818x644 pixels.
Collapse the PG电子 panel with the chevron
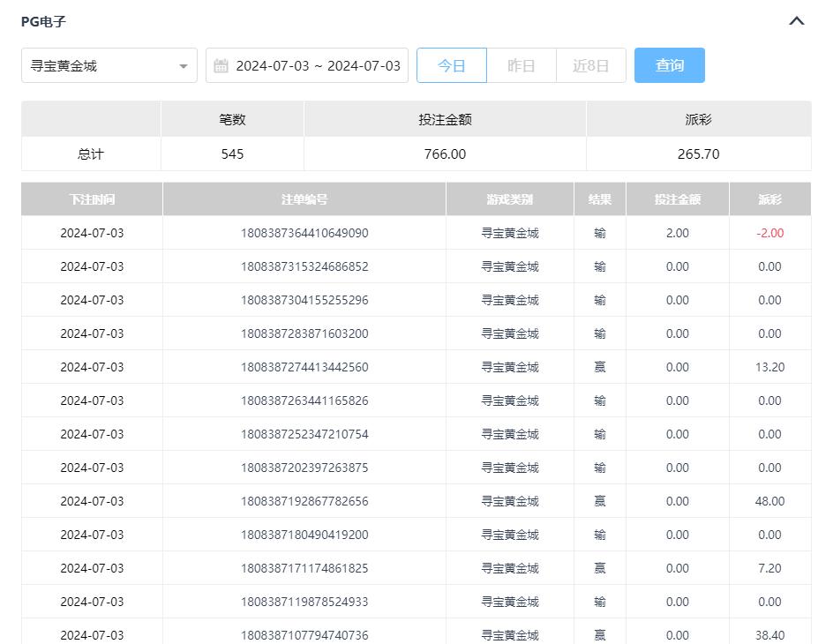796,21
